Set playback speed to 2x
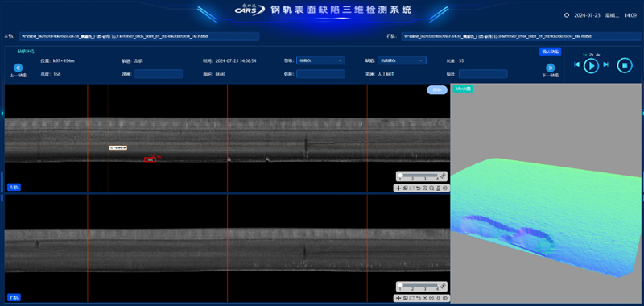 tap(592, 55)
